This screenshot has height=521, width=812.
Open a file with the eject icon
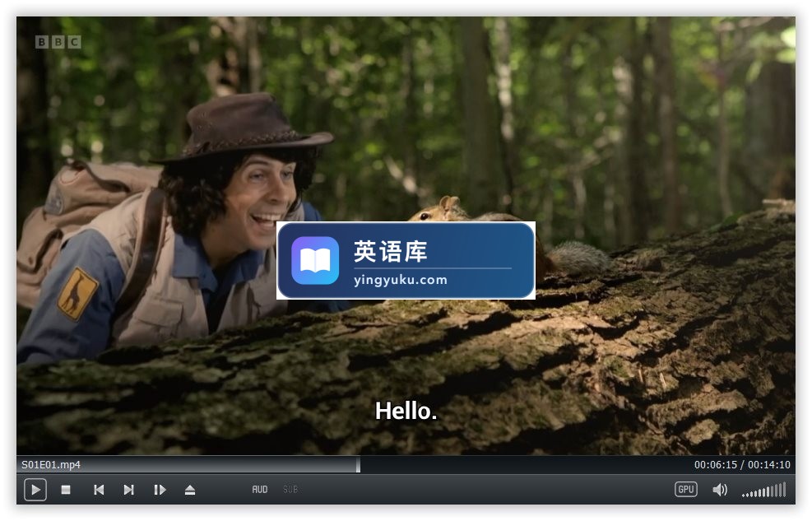click(190, 490)
